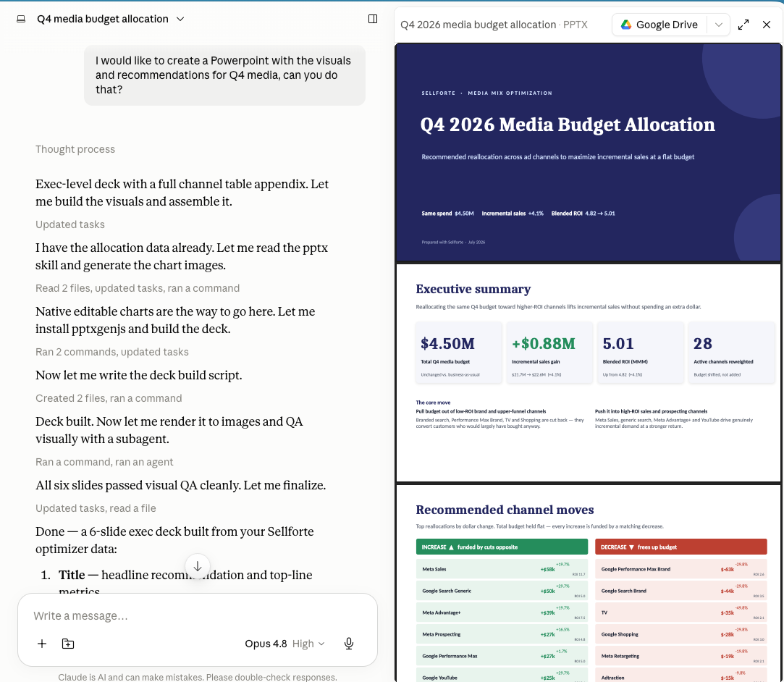Expand 'Ran a command, ran an agent'
Image resolution: width=784 pixels, height=682 pixels.
(104, 462)
